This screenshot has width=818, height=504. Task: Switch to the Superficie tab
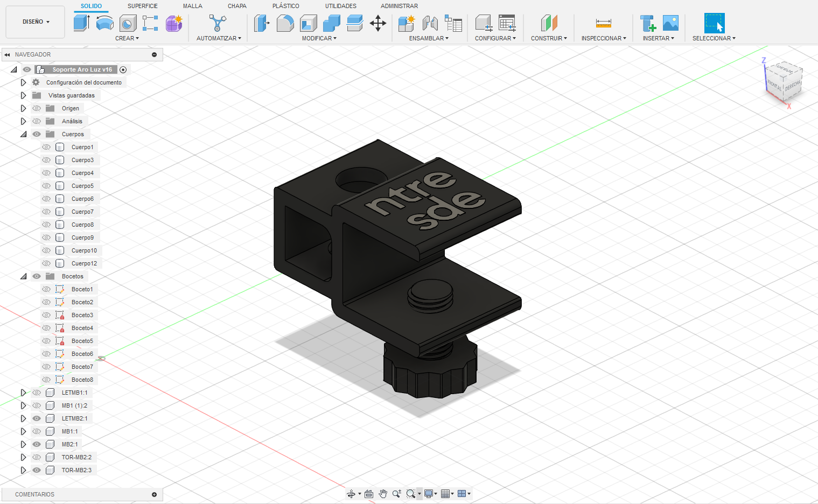[143, 6]
